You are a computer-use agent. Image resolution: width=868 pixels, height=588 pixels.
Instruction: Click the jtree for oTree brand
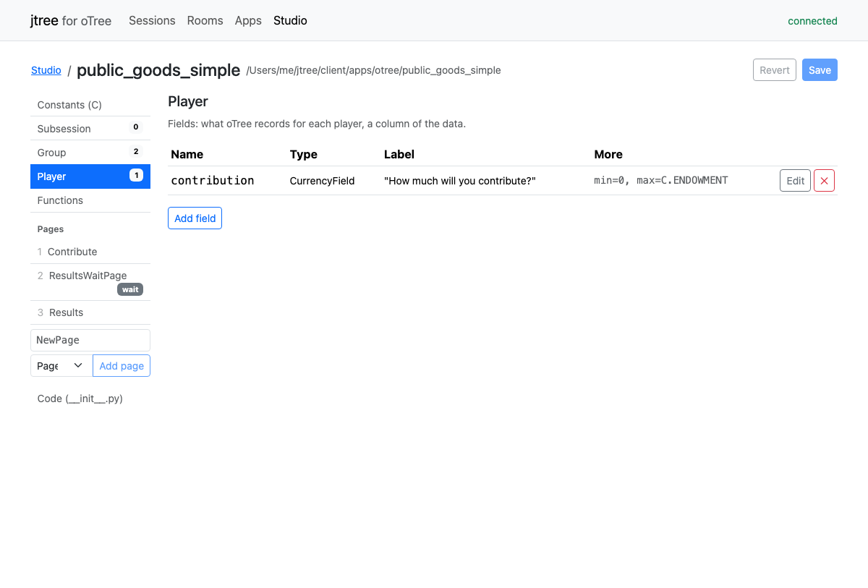[x=71, y=20]
